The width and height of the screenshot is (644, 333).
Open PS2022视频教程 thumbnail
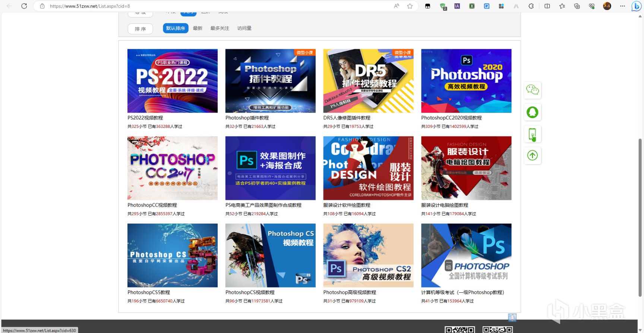173,81
